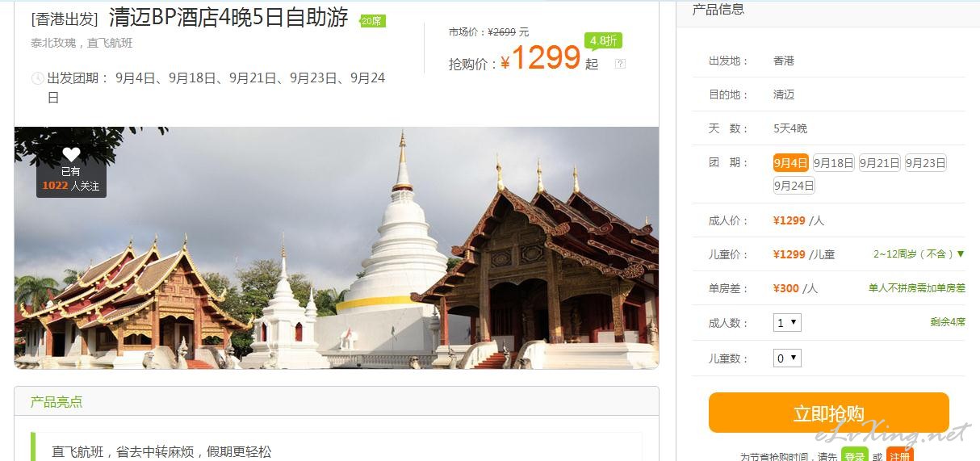Open the 儿童数 child count dropdown
Screen dimensions: 980x461
click(x=787, y=358)
